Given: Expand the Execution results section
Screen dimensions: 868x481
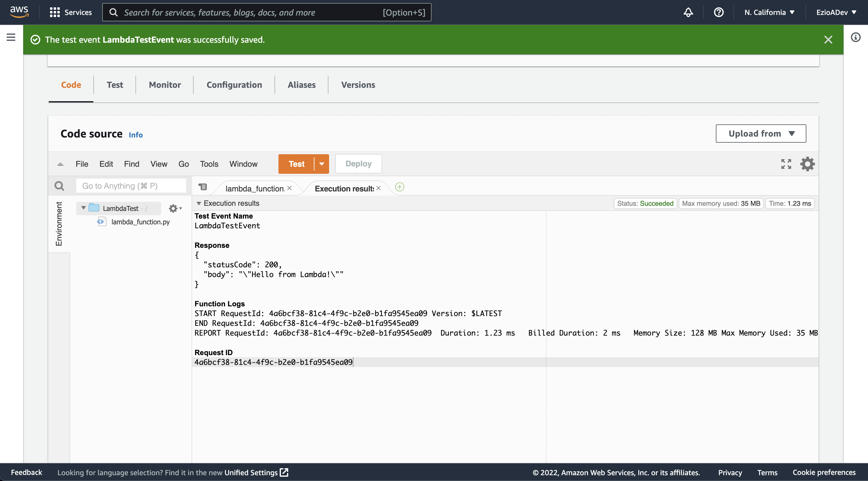Looking at the screenshot, I should (199, 204).
